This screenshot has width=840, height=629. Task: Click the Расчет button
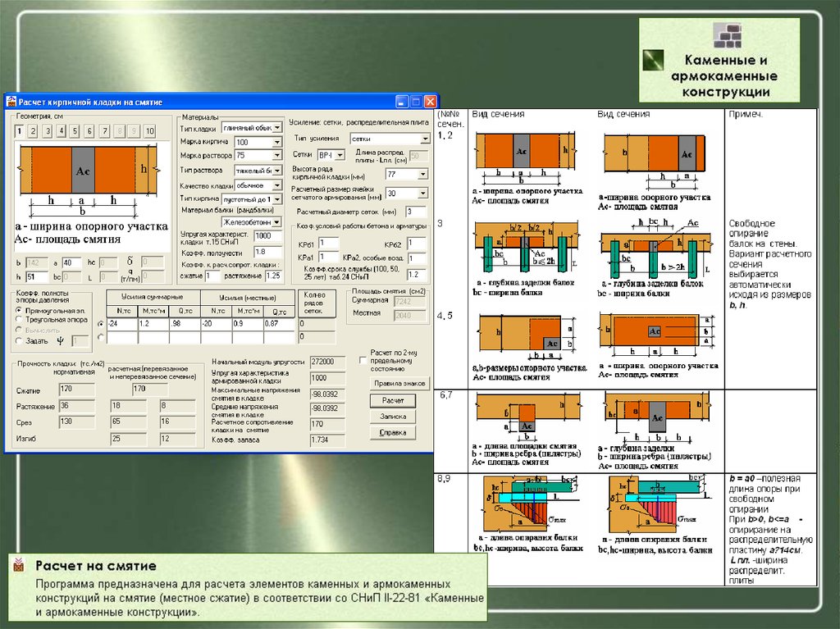[x=393, y=400]
